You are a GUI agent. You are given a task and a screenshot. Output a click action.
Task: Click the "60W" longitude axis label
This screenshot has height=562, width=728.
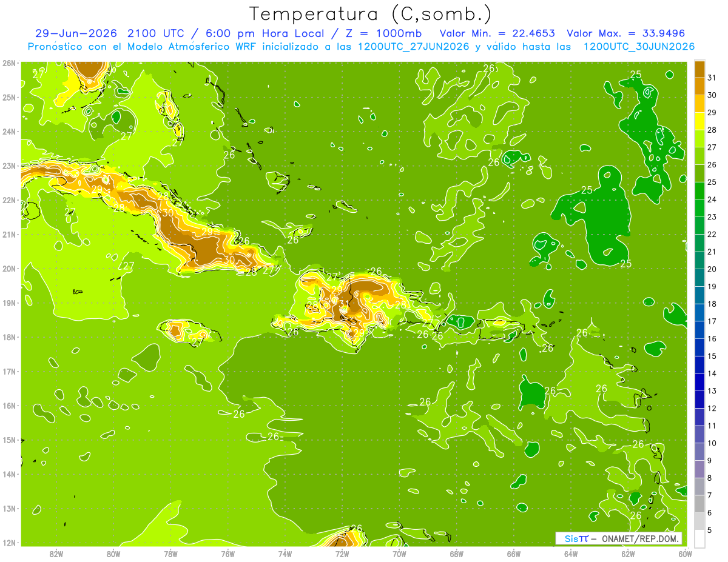pyautogui.click(x=684, y=553)
